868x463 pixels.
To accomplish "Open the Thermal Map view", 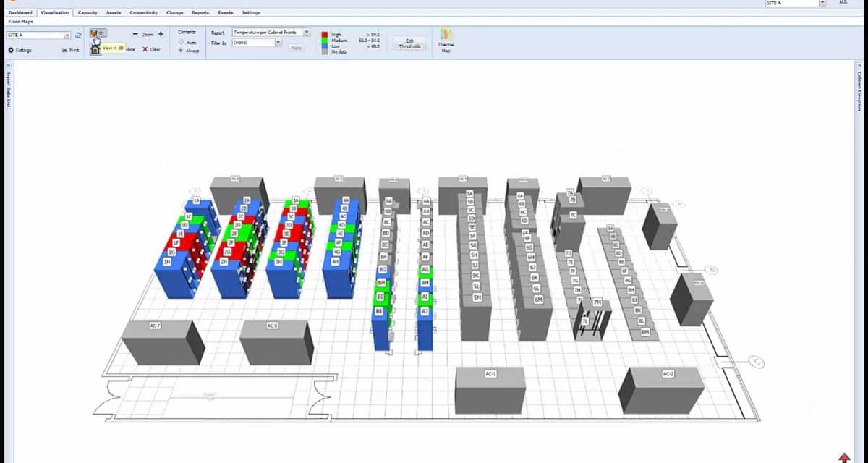I will click(446, 40).
